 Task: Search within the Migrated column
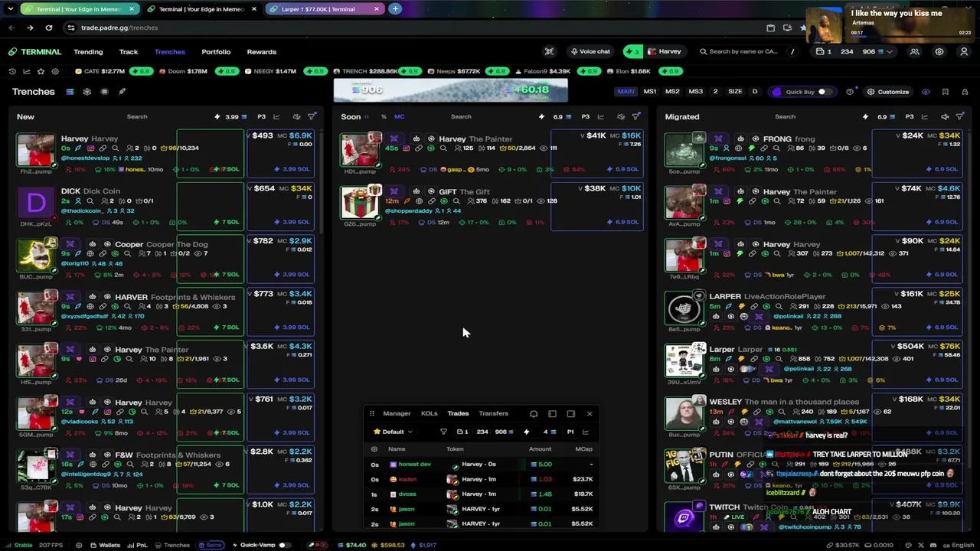point(785,117)
